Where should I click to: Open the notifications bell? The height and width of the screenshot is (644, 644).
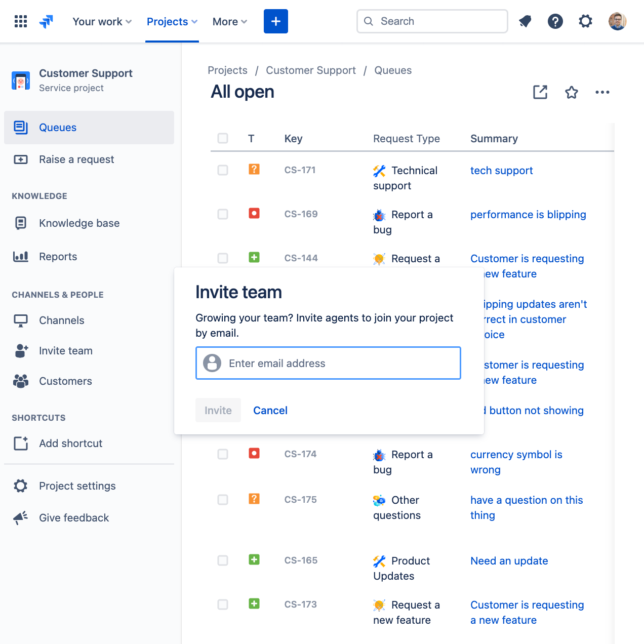coord(525,21)
